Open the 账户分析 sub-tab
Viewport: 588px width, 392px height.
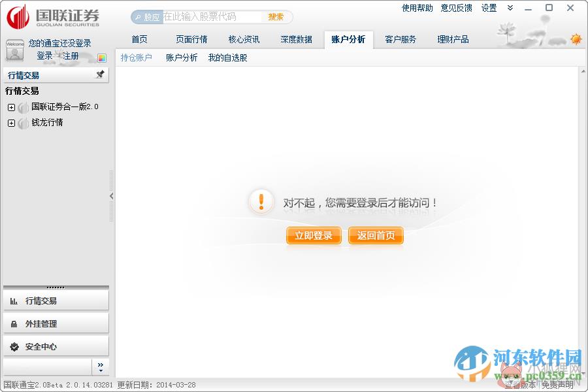point(182,57)
